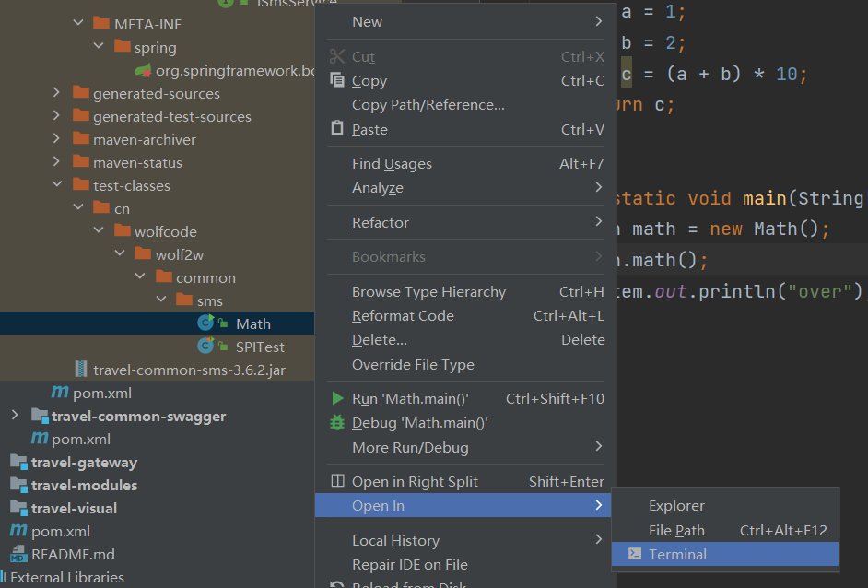Click the Terminal icon in submenu
Image resolution: width=868 pixels, height=588 pixels.
[x=635, y=554]
